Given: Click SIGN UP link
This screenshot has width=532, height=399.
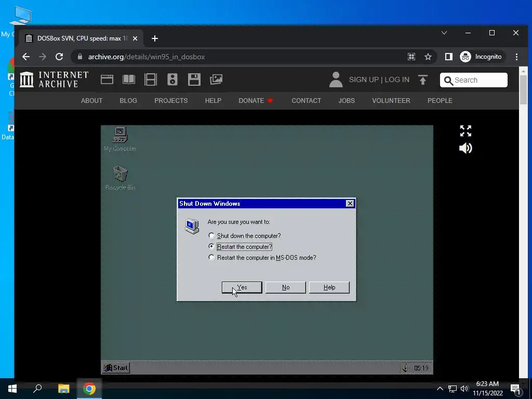Looking at the screenshot, I should coord(364,79).
